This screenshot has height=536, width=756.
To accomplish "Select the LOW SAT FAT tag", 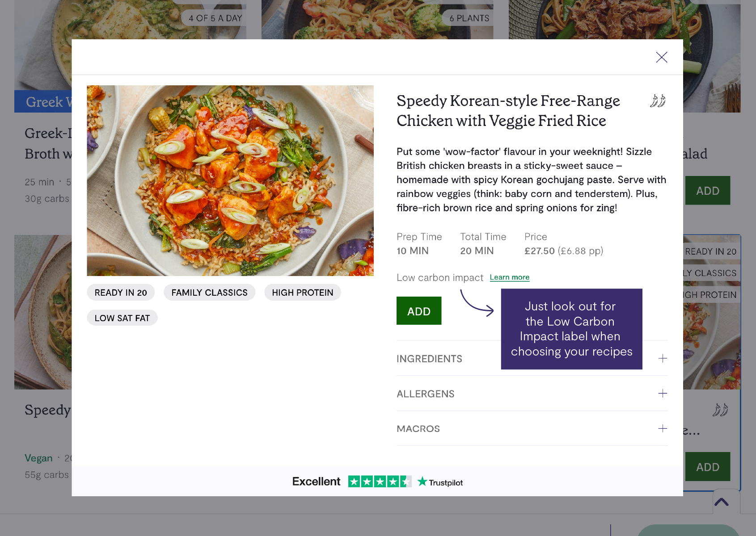I will 122,318.
